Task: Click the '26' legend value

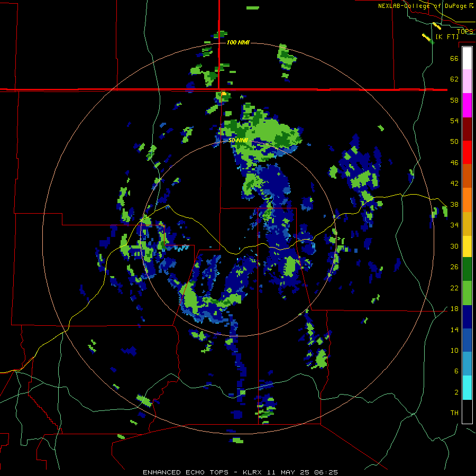Action: click(454, 267)
